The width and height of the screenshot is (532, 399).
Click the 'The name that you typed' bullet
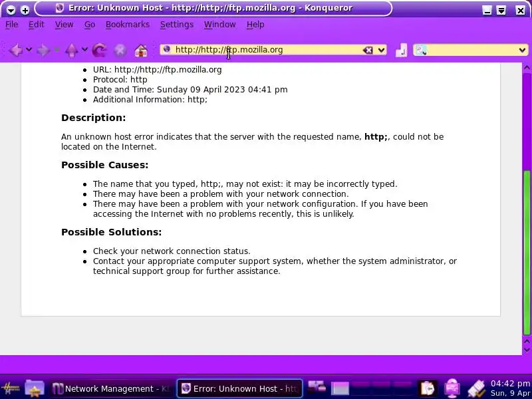coord(245,184)
